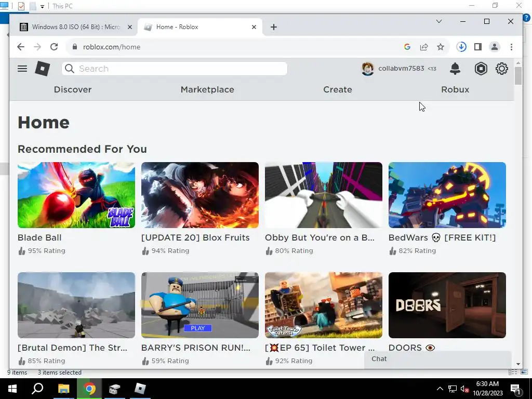This screenshot has width=532, height=399.
Task: Click the 95% Rating text
Action: pos(46,251)
